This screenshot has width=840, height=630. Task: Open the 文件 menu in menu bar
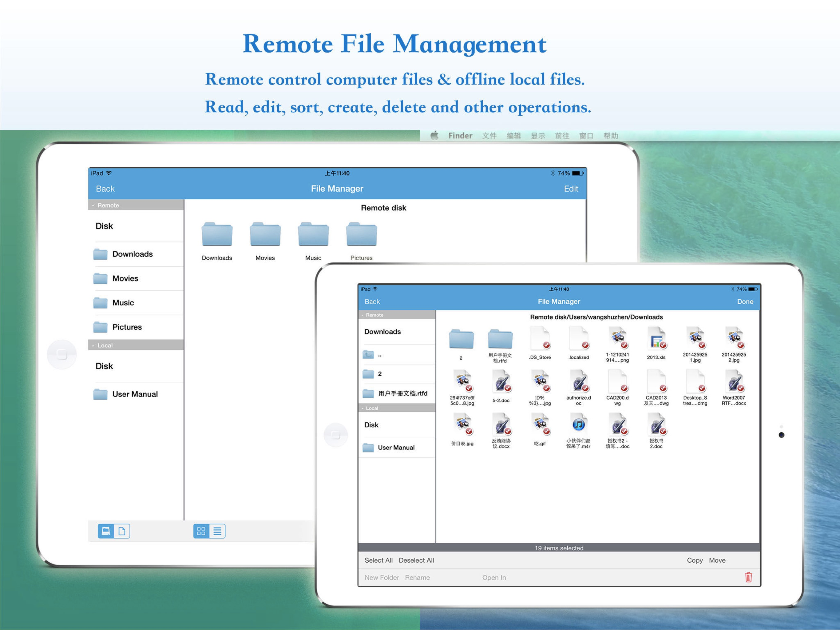[489, 136]
